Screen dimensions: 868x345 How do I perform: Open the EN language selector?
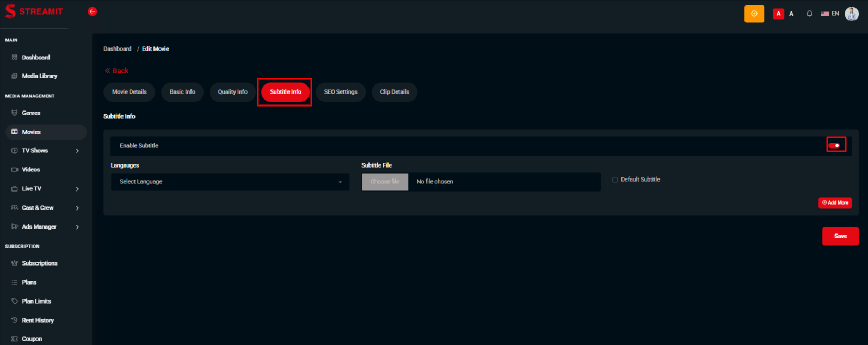(830, 14)
